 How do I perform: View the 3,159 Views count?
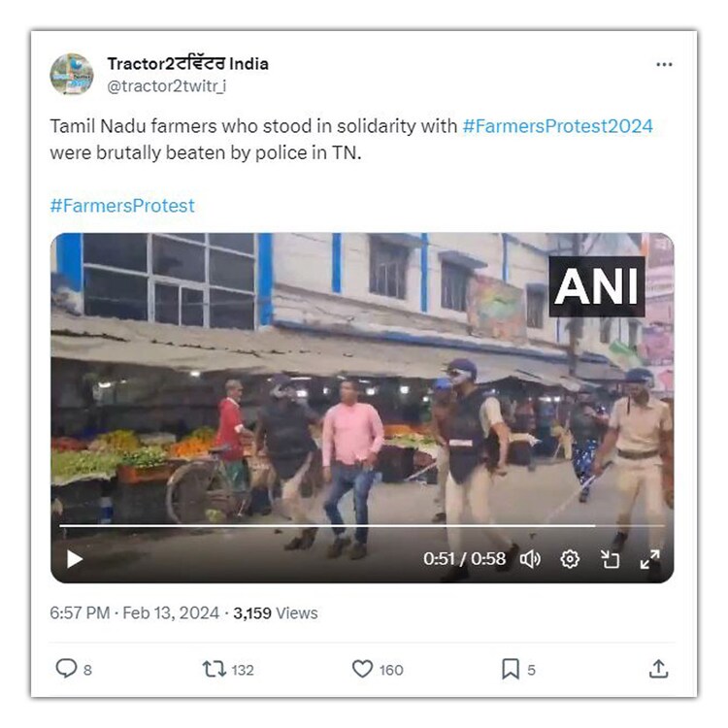point(276,613)
